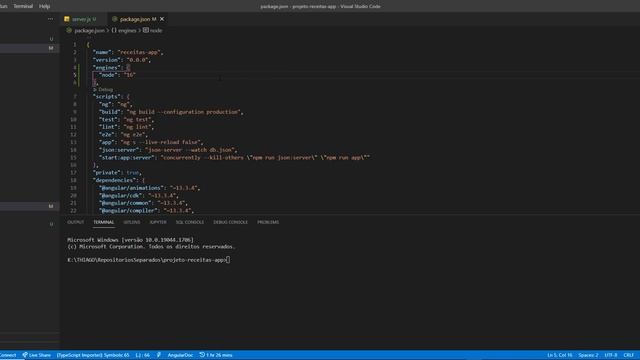Open the Help menu
Image resolution: width=640 pixels, height=360 pixels.
pyautogui.click(x=44, y=6)
